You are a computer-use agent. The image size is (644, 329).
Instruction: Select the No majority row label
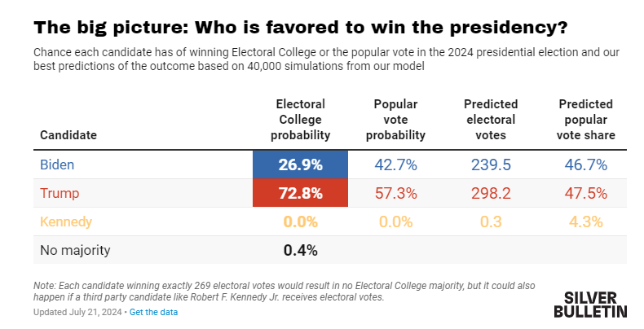point(75,250)
